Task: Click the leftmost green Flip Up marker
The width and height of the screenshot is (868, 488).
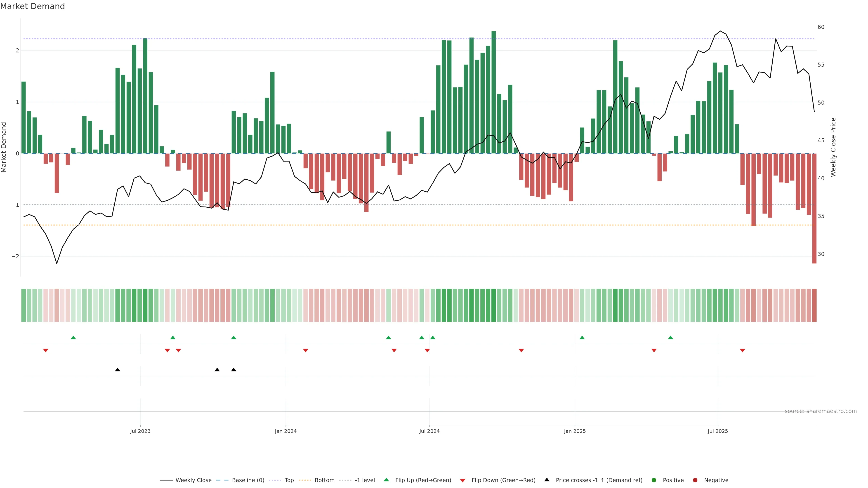Action: click(x=73, y=338)
